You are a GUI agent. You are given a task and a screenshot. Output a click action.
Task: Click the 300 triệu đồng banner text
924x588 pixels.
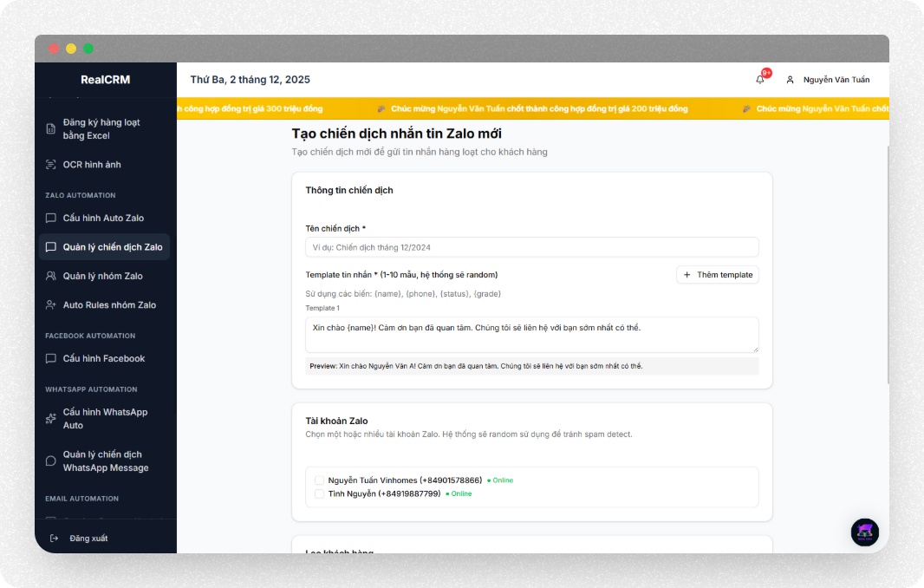click(250, 108)
